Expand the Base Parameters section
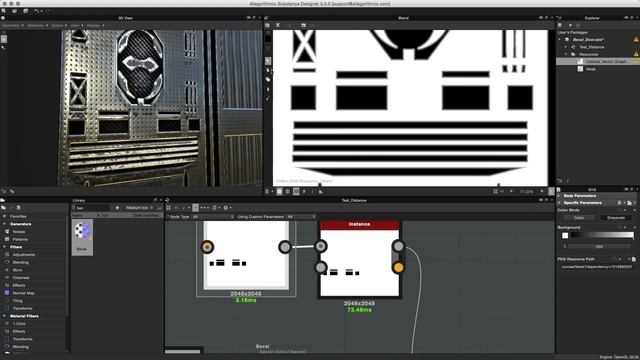The image size is (640, 360). point(560,196)
